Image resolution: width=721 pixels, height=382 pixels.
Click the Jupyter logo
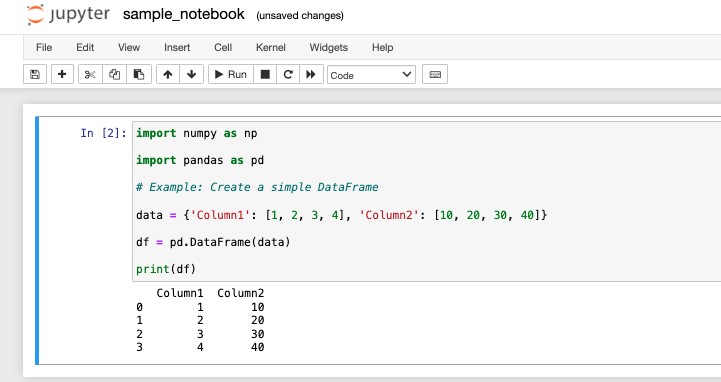68,14
